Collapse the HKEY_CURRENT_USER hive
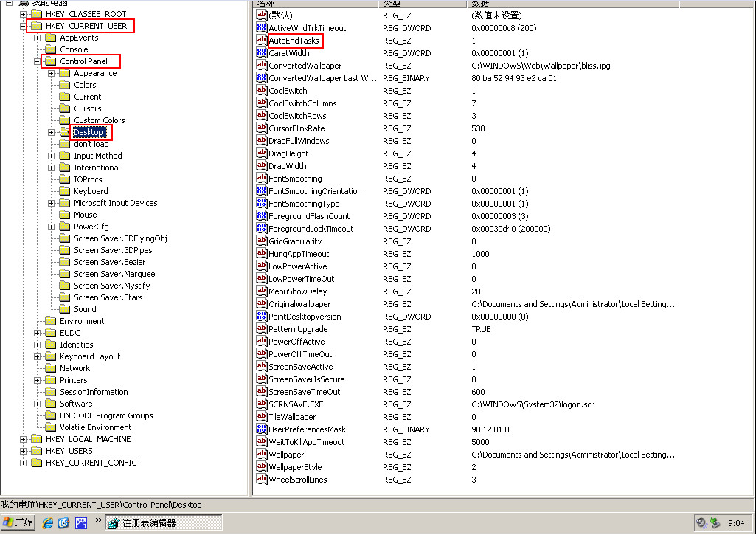 pos(24,26)
